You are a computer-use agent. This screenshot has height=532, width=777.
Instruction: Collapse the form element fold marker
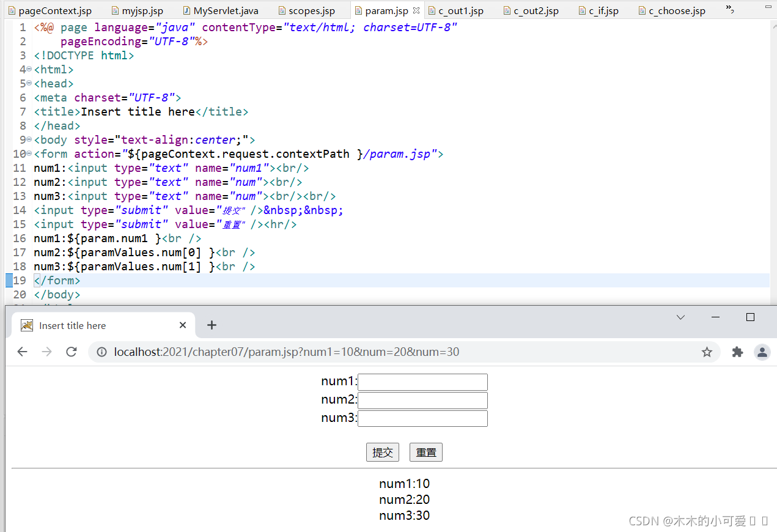(x=28, y=153)
